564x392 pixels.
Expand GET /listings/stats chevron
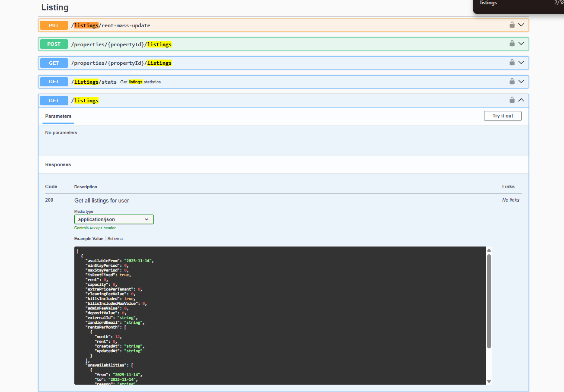(521, 81)
